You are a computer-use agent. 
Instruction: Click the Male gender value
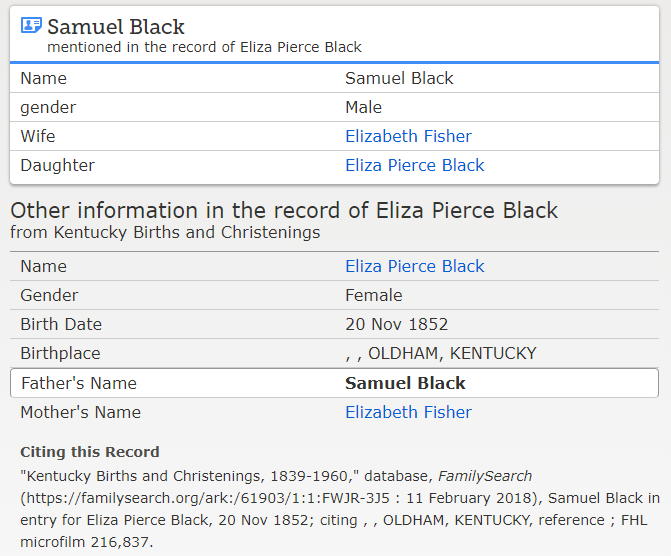363,107
